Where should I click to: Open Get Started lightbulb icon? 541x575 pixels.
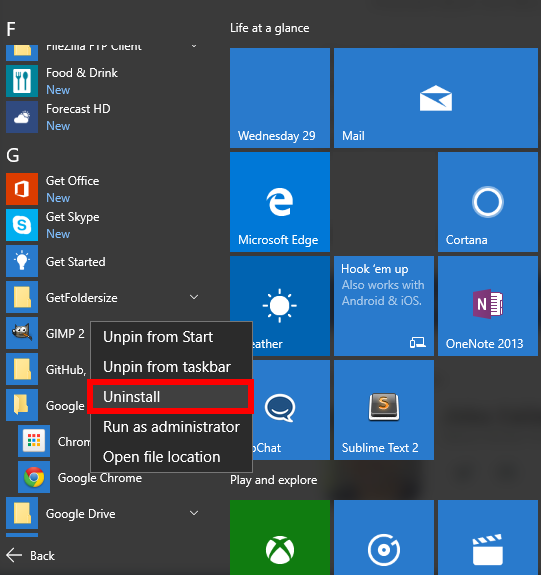coord(22,261)
